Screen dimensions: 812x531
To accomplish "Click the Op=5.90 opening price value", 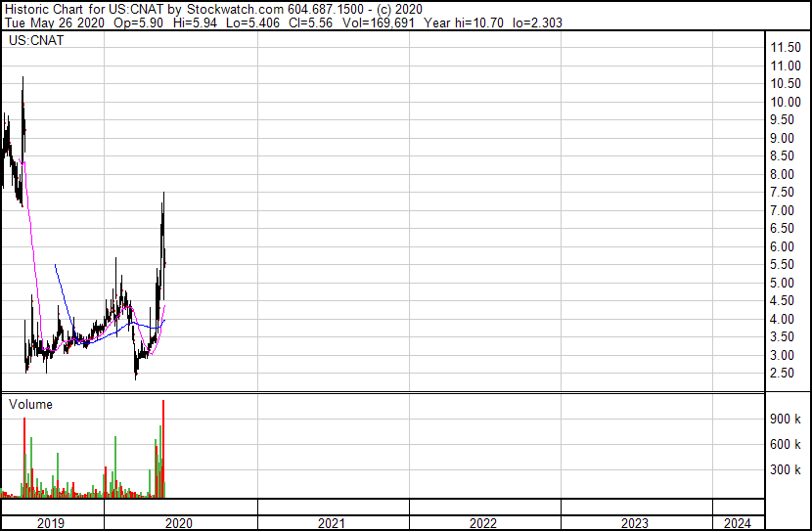I will [138, 22].
